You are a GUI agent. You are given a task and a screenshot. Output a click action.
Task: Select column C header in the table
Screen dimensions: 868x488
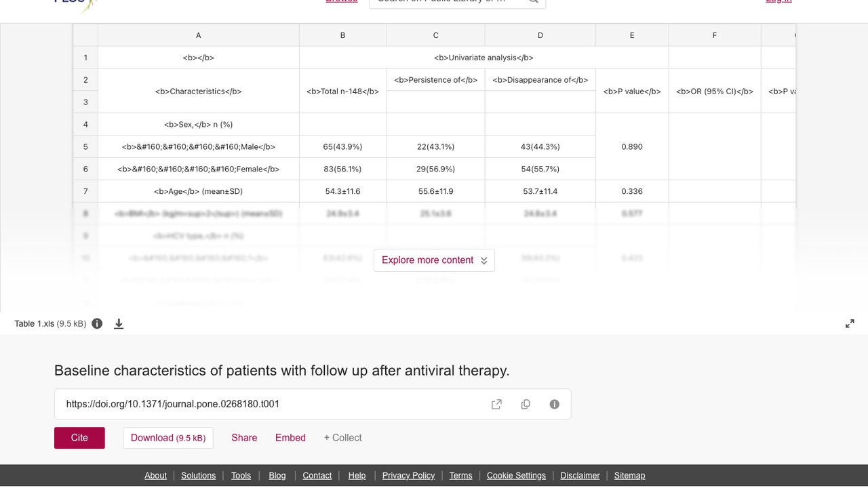(436, 35)
